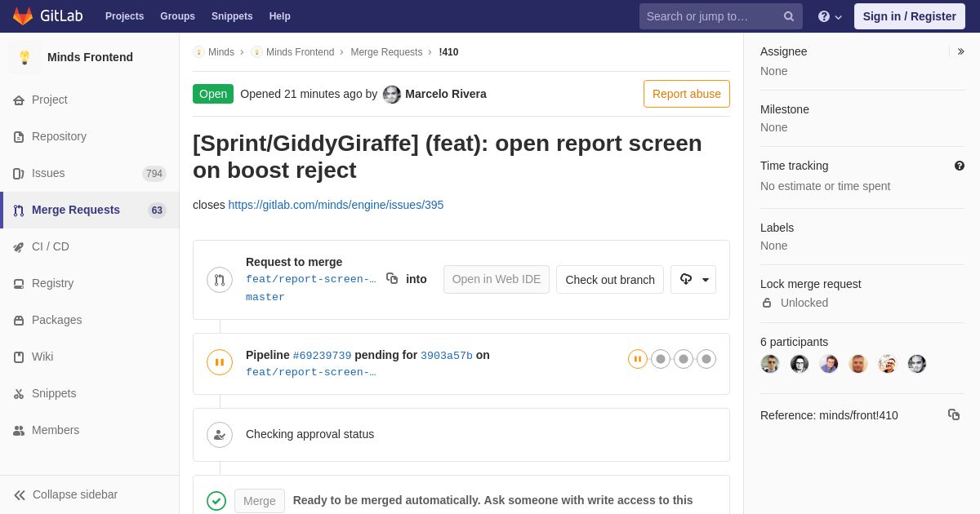Open Snippets scissors sidebar item
The height and width of the screenshot is (514, 980).
click(90, 393)
